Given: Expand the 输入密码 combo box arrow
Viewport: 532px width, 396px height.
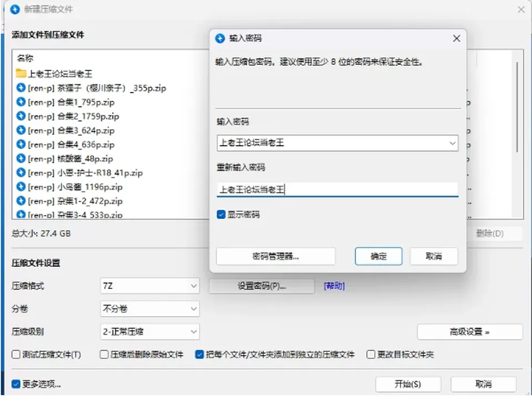Looking at the screenshot, I should pyautogui.click(x=452, y=143).
